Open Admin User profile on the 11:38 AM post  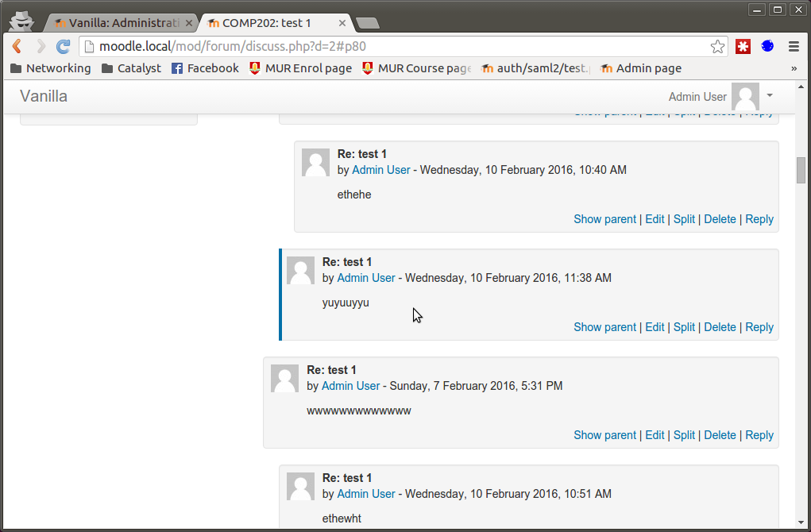tap(366, 278)
